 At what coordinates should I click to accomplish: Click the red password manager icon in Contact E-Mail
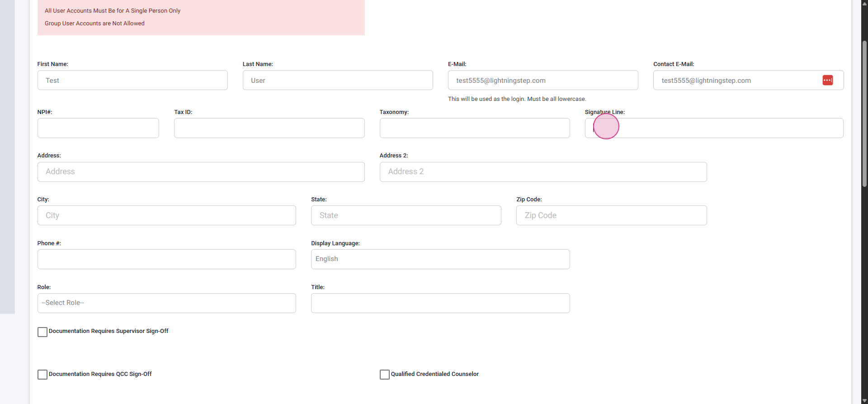(x=827, y=80)
